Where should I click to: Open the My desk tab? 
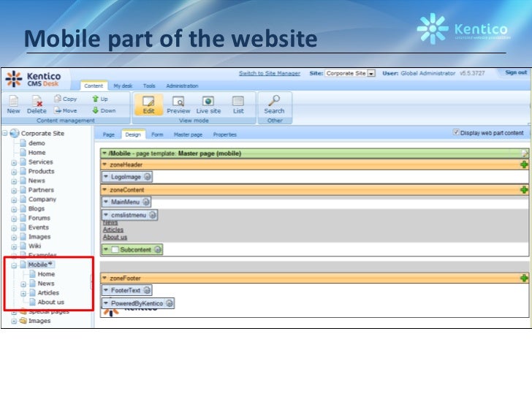tap(123, 85)
